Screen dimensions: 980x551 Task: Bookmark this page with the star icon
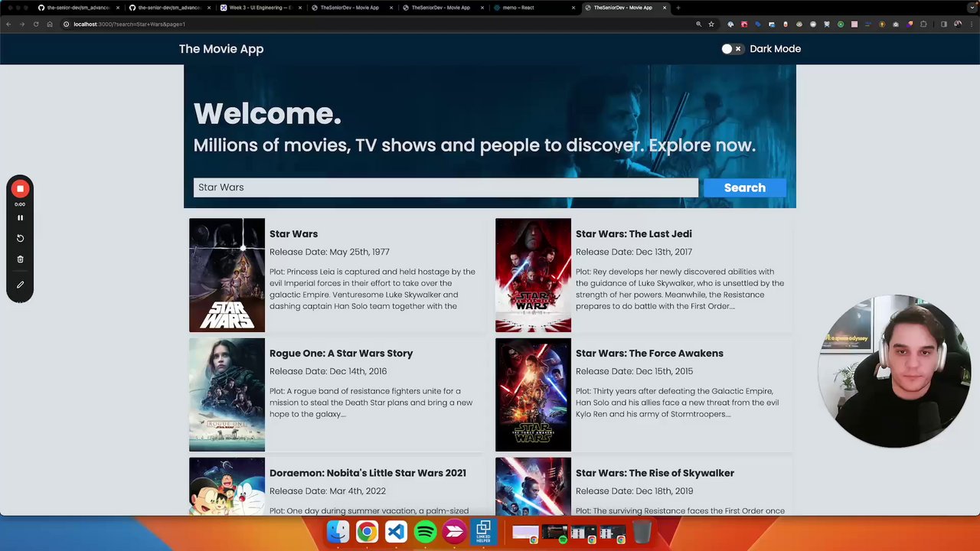711,24
